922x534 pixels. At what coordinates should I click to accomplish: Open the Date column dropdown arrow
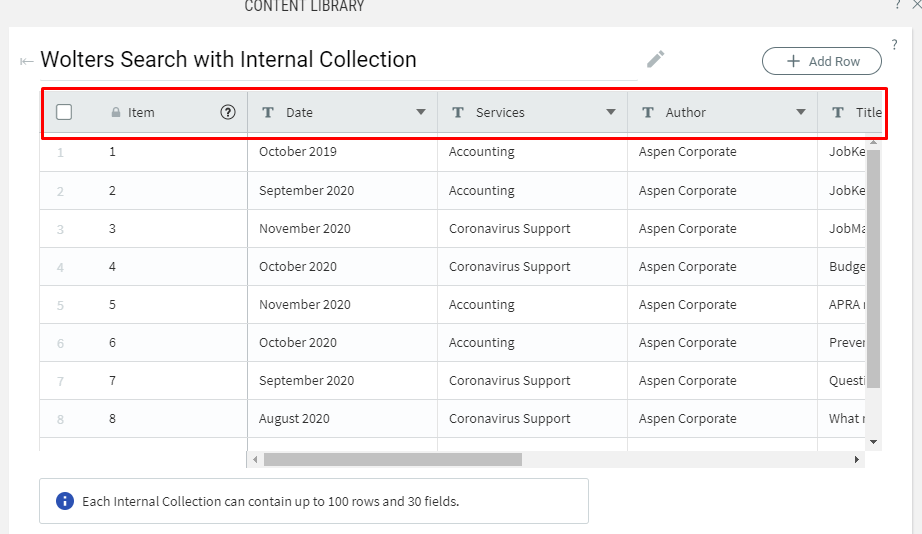point(421,112)
